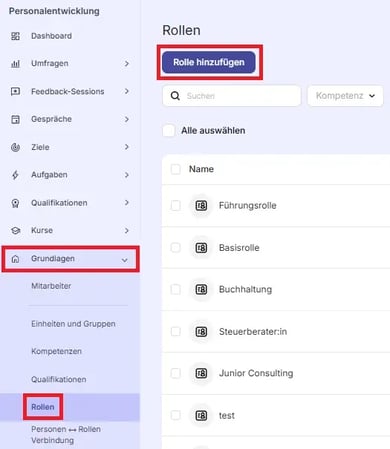Click the Dashboard grid icon
Image resolution: width=390 pixels, height=449 pixels.
[15, 36]
